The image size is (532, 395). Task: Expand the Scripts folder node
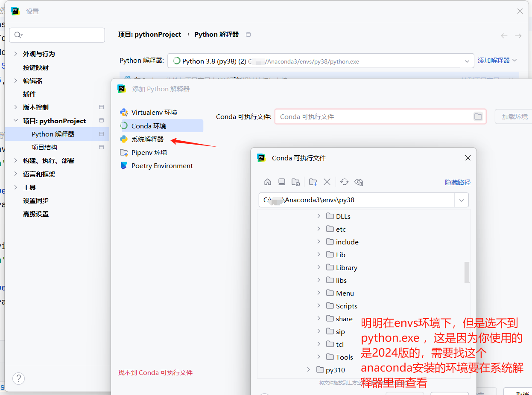[x=319, y=306]
